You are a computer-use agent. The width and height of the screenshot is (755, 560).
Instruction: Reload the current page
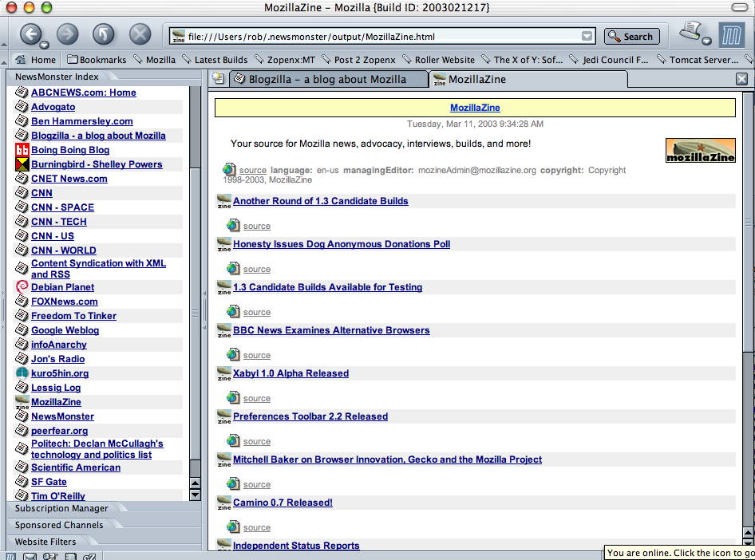coord(104,34)
